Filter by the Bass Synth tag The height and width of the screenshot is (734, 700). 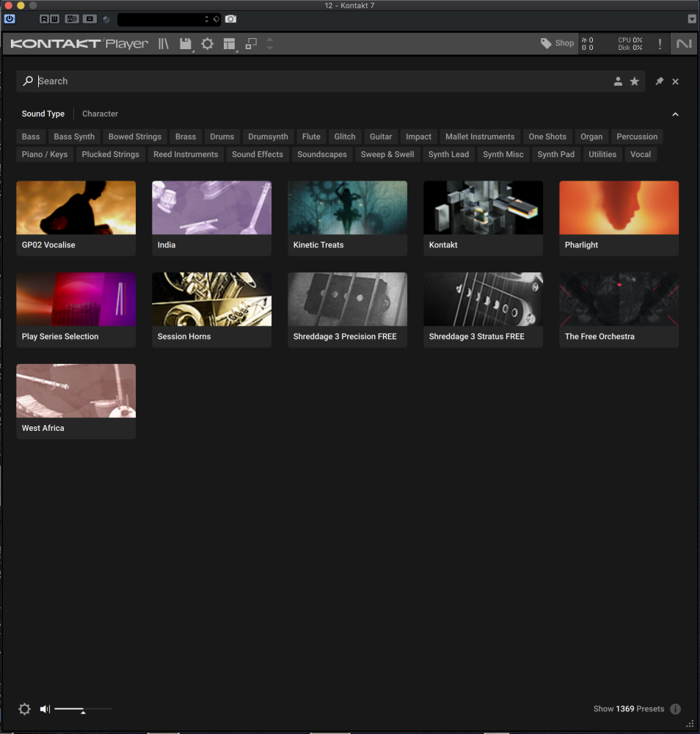click(x=74, y=137)
